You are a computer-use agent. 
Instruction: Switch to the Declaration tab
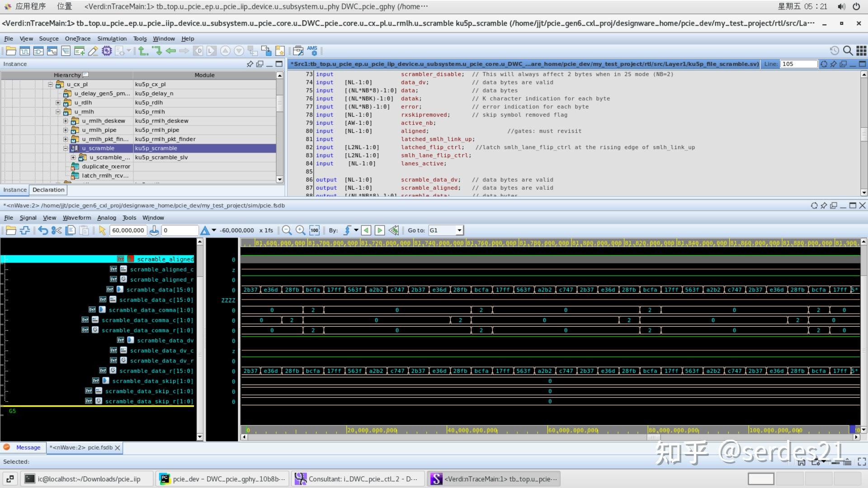pyautogui.click(x=48, y=190)
